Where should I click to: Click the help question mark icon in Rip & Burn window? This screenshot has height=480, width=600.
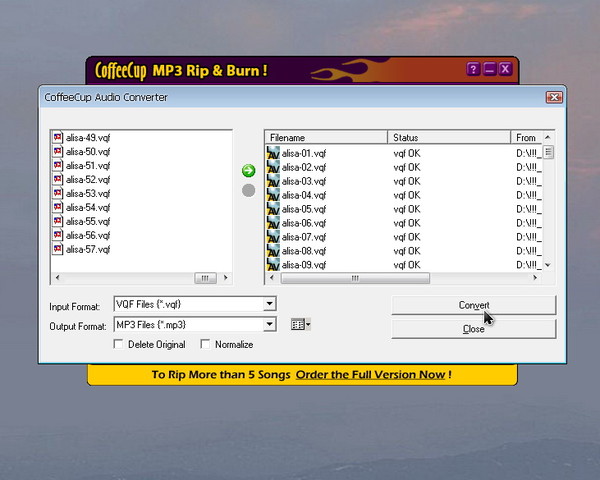click(473, 69)
